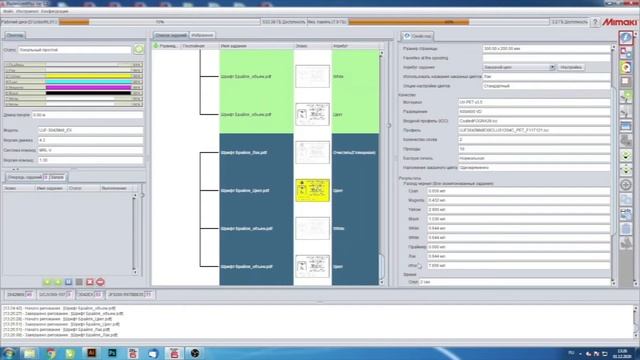Image resolution: width=640 pixels, height=360 pixels.
Task: Click the trash can delete icon in right toolbar
Action: point(626,229)
